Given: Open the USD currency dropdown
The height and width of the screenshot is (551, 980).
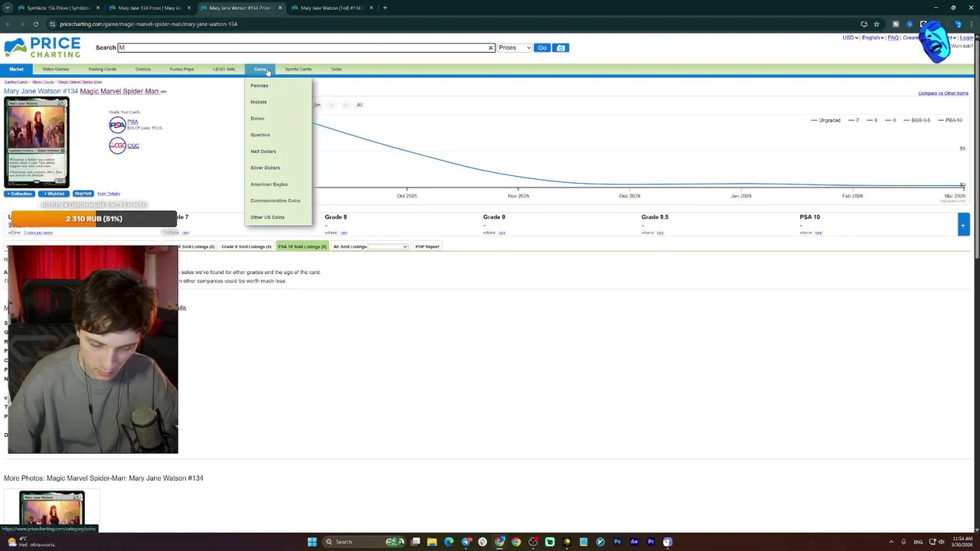Looking at the screenshot, I should coord(850,37).
